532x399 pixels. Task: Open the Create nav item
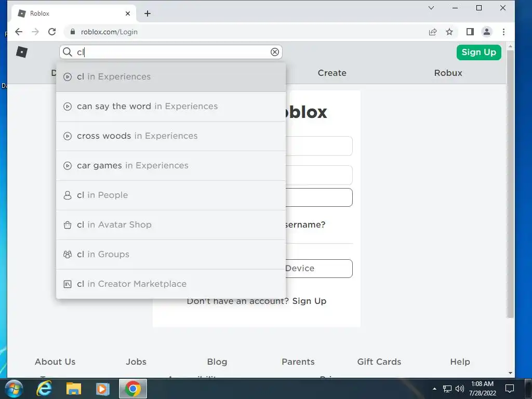click(332, 73)
